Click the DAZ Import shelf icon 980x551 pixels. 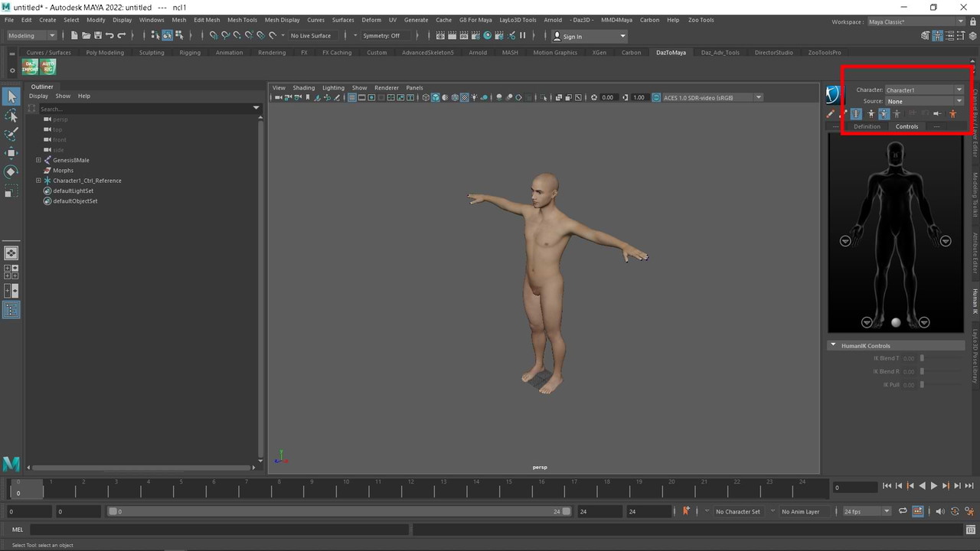coord(30,67)
